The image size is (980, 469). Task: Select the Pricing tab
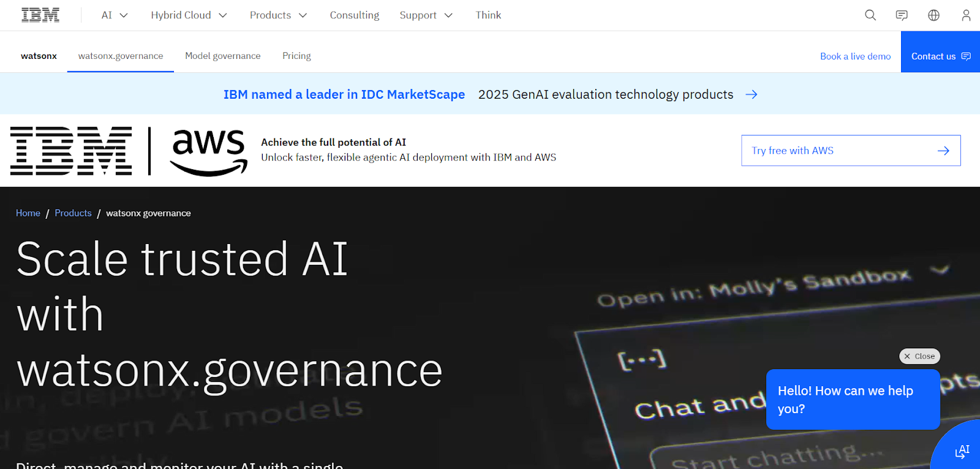(x=296, y=56)
